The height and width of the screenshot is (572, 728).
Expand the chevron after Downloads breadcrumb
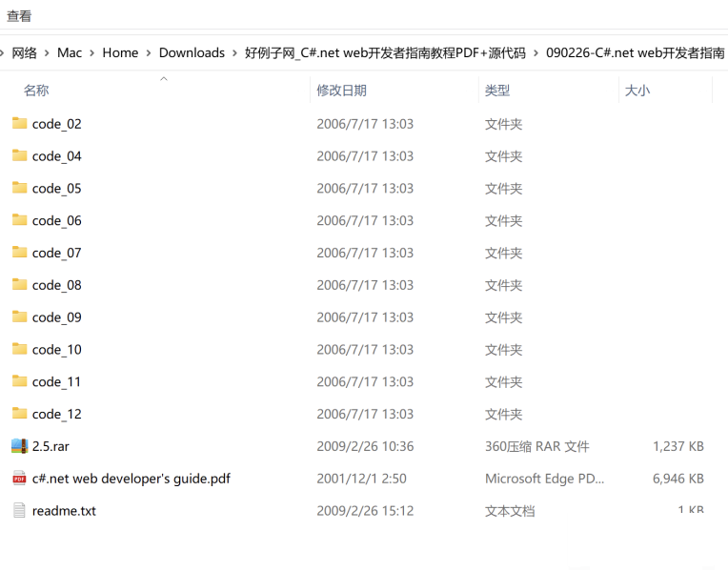[x=234, y=52]
